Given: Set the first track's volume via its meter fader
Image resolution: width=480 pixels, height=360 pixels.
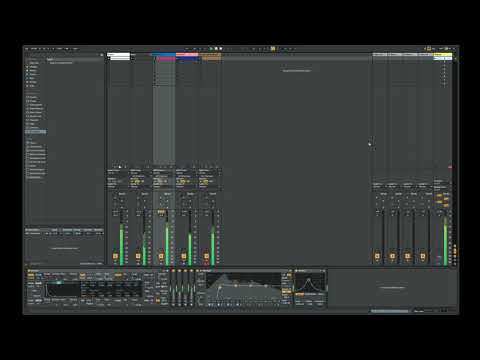Looking at the screenshot, I should click(x=122, y=237).
